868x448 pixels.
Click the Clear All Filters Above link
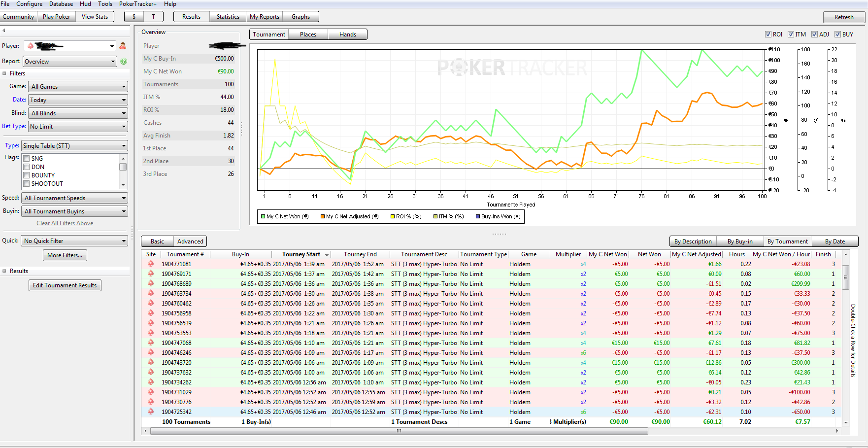point(65,223)
